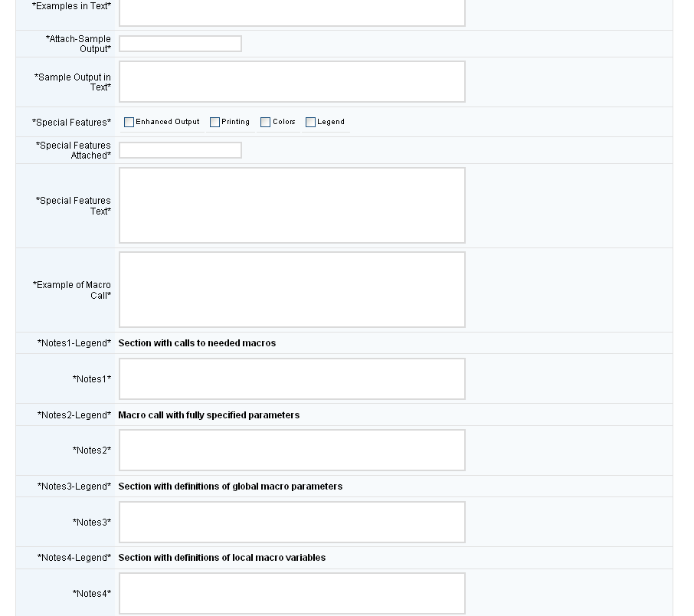Click the Printing label text
This screenshot has width=694, height=616.
pos(235,122)
